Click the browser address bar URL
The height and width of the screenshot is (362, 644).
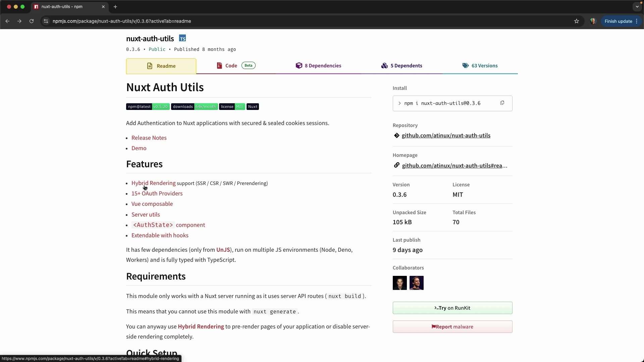122,21
